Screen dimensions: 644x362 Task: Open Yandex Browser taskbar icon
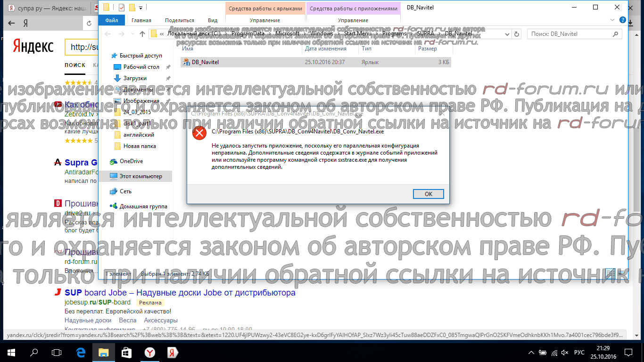pyautogui.click(x=149, y=352)
